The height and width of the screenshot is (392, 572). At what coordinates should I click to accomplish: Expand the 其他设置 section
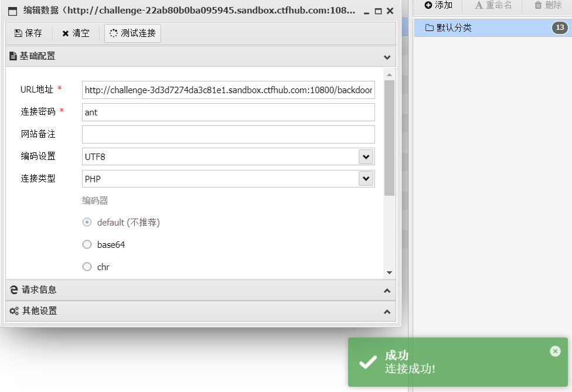point(386,311)
